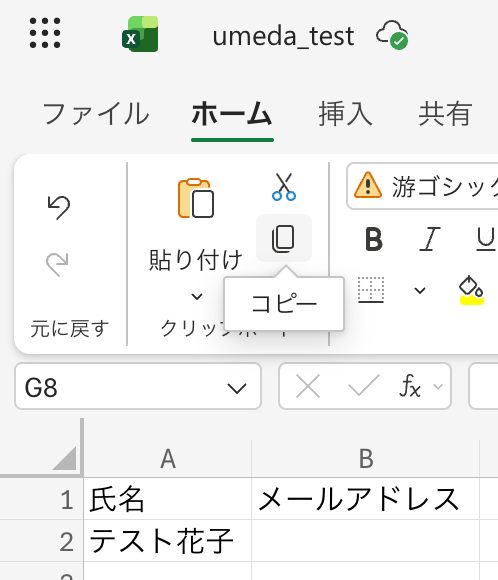Click the 貼り付け clipboard icon
Screen dimensions: 498x580
(196, 198)
